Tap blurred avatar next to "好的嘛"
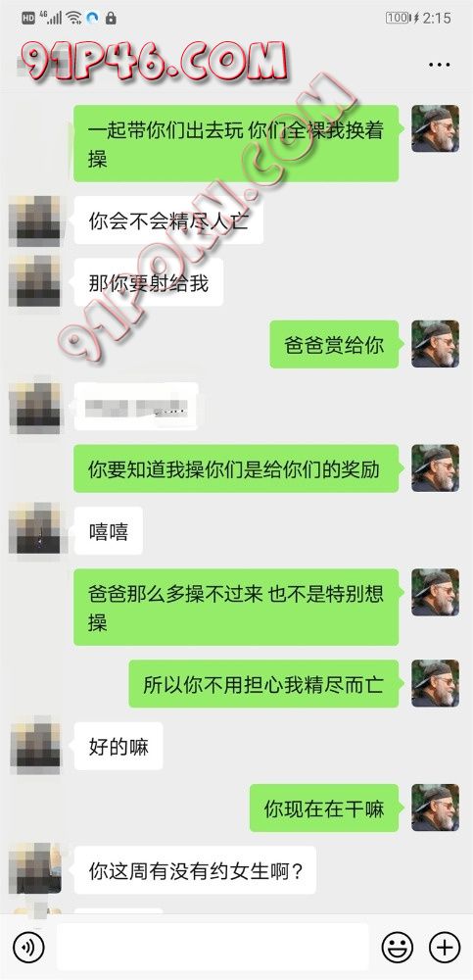This screenshot has width=473, height=980. point(35,746)
